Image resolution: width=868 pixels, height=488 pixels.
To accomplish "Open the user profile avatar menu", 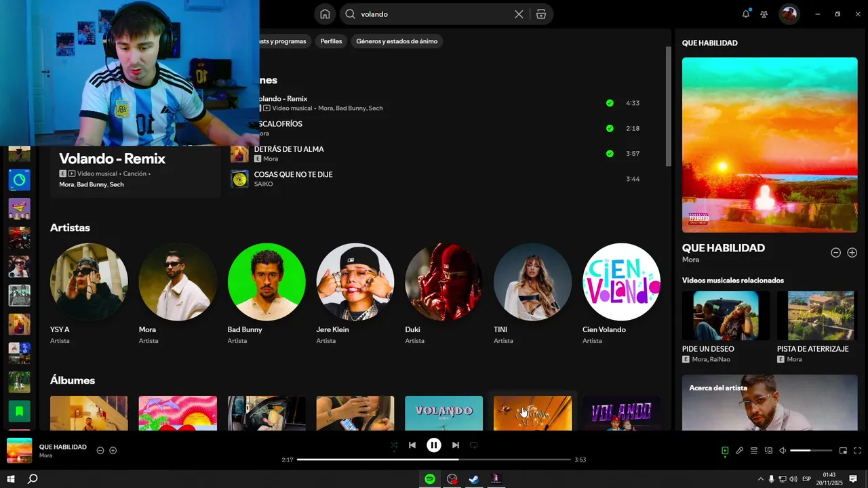I will click(789, 14).
